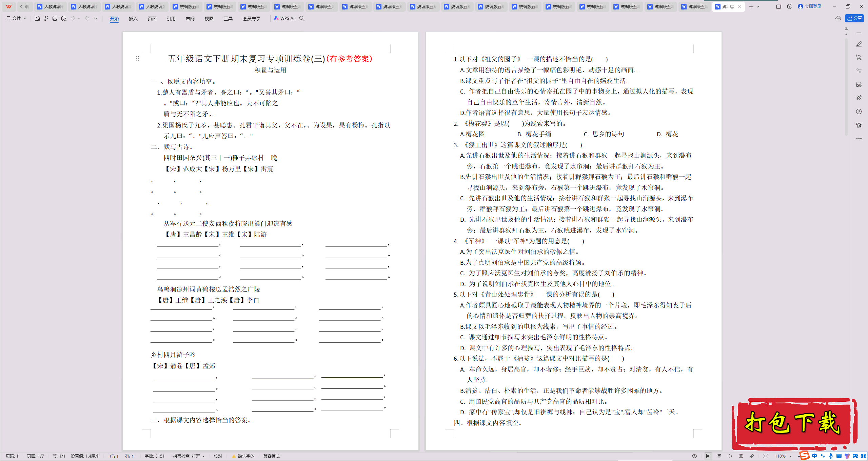Click the writing mode pen icon in status bar
This screenshot has width=868, height=461.
point(752,456)
